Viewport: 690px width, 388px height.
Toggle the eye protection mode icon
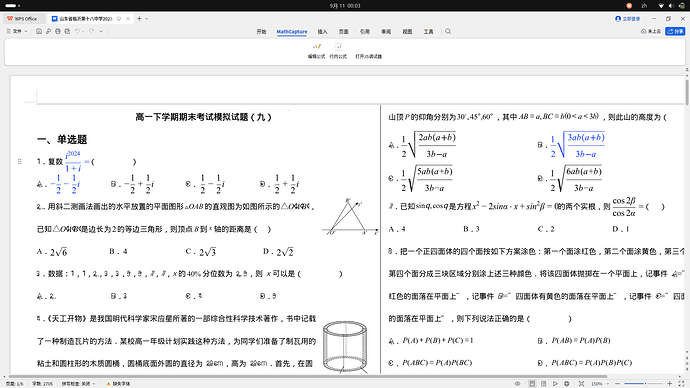click(518, 384)
